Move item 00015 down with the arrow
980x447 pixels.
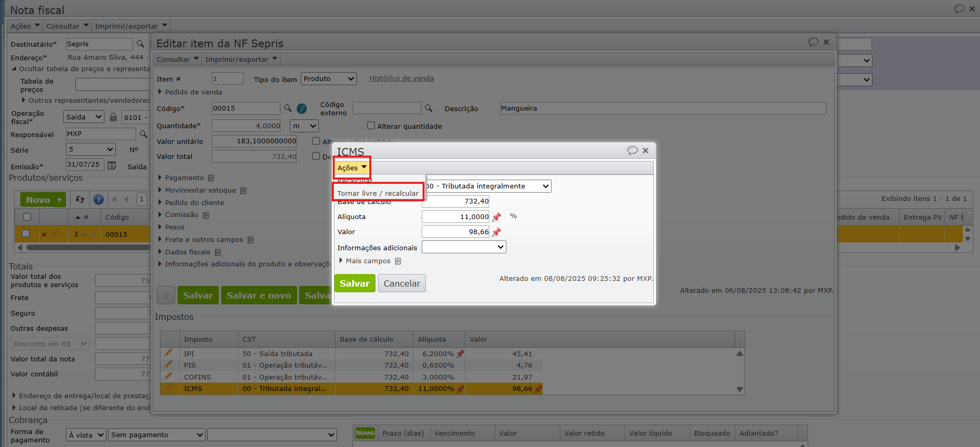tap(93, 235)
